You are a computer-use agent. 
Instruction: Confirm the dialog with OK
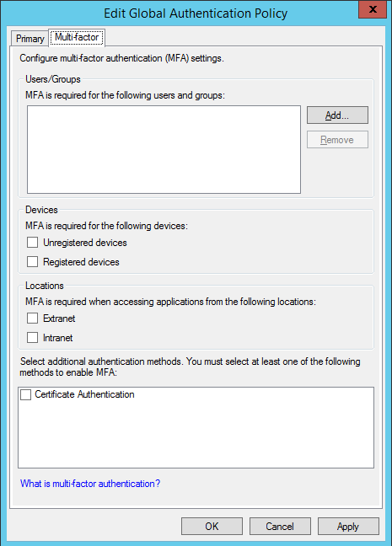pyautogui.click(x=212, y=526)
